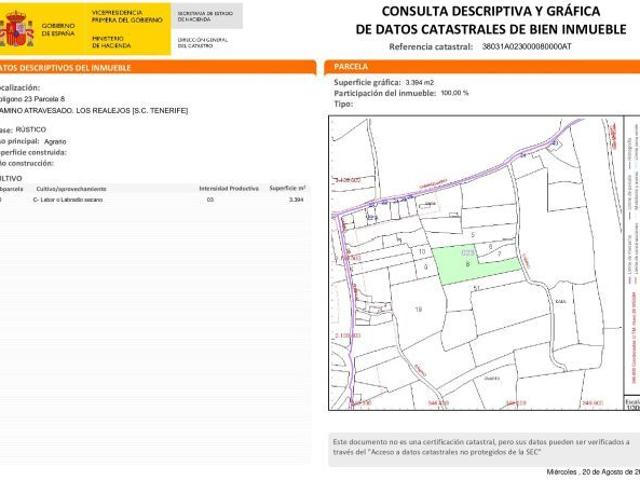This screenshot has height=480, width=640.
Task: Click the Spanish coat of arms emblem
Action: [x=16, y=29]
